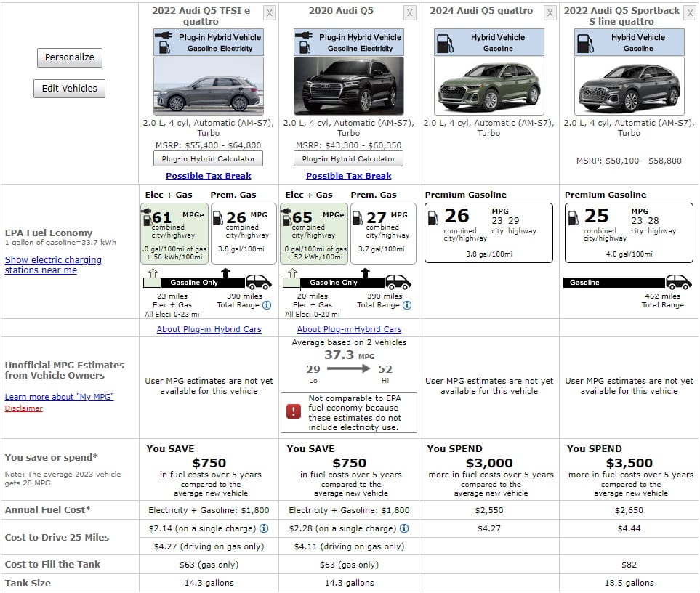Click the plug-and-pump icon in 2020 Audi Q5 badge

pos(304,42)
